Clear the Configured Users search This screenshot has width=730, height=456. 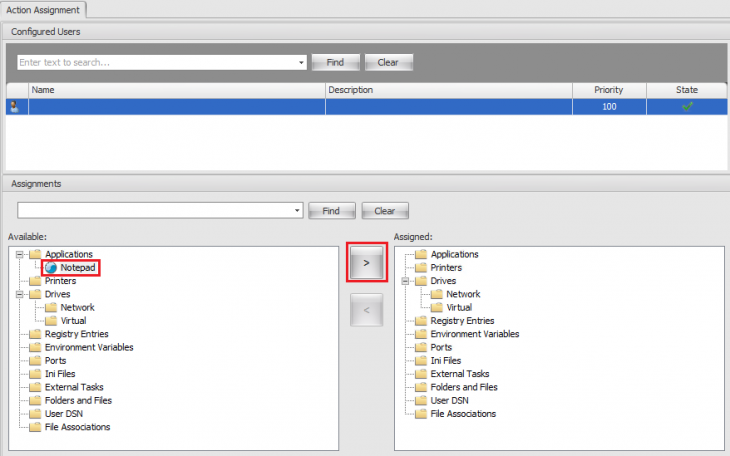pyautogui.click(x=388, y=62)
